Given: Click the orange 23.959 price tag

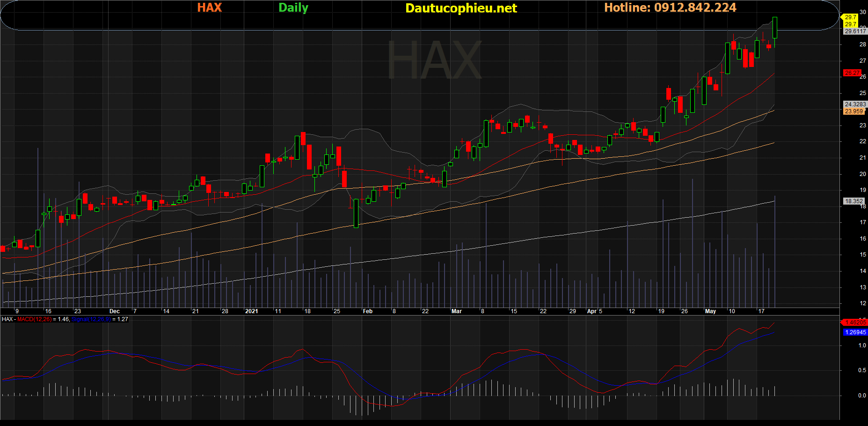Looking at the screenshot, I should (854, 111).
